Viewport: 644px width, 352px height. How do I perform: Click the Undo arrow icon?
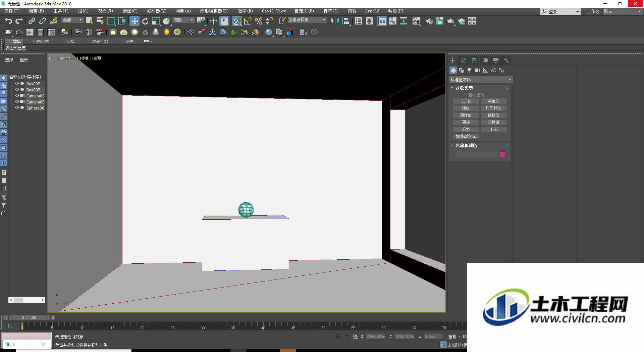point(8,21)
